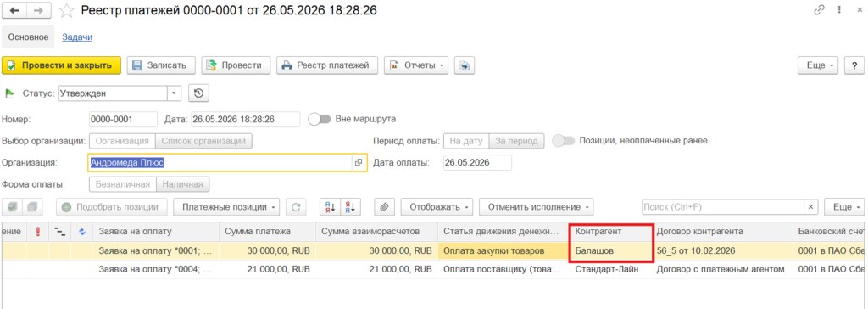Viewport: 868px width, 309px height.
Task: Sort ascending А-Я icon
Action: (x=331, y=207)
